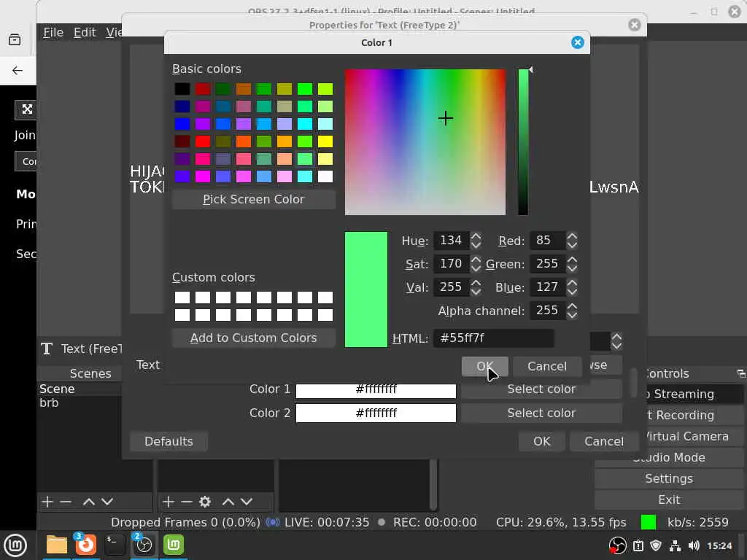The image size is (747, 560).
Task: Click Defaults in the Properties dialog
Action: pos(169,441)
